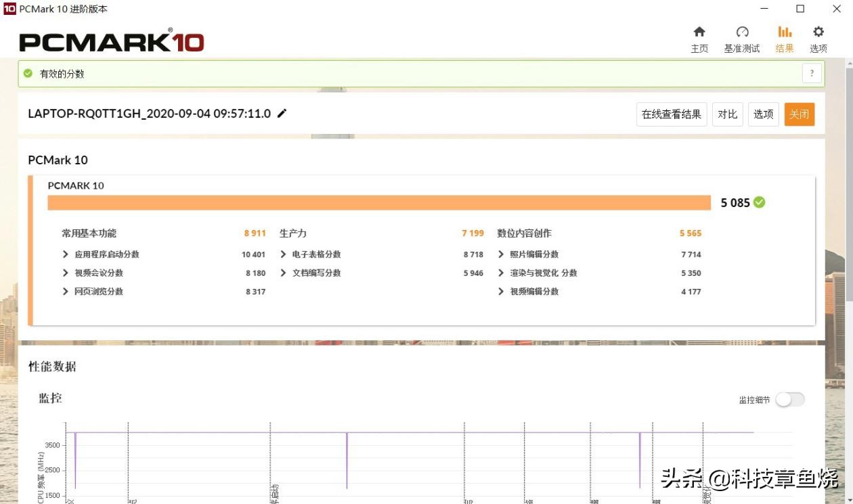Click the pencil icon to rename the result
Viewport: 853px width, 504px height.
(282, 114)
